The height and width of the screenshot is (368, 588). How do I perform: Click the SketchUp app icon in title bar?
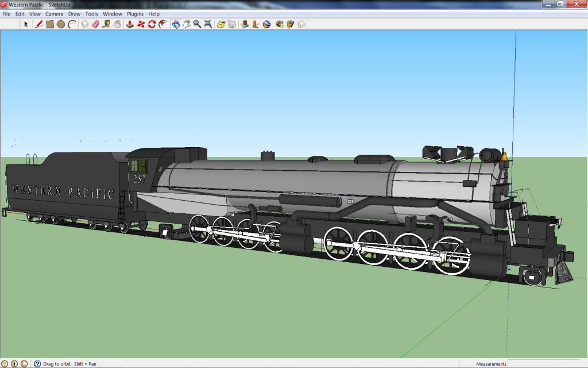[x=4, y=5]
